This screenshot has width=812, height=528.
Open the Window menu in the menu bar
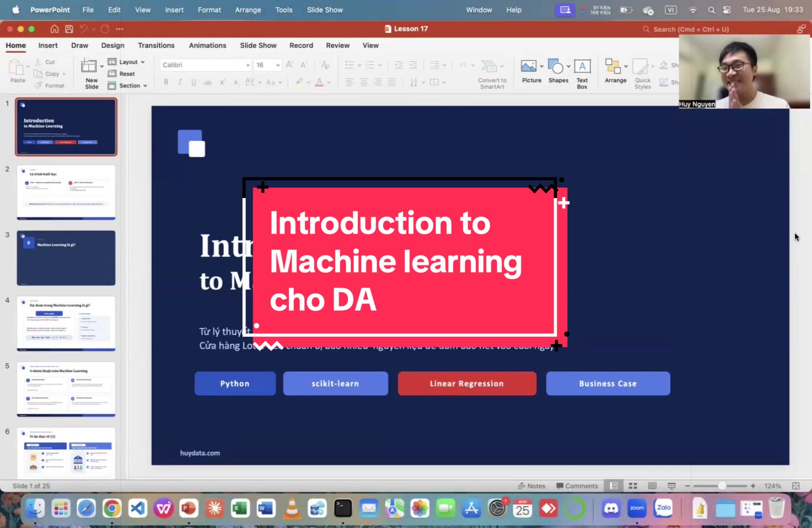click(479, 10)
